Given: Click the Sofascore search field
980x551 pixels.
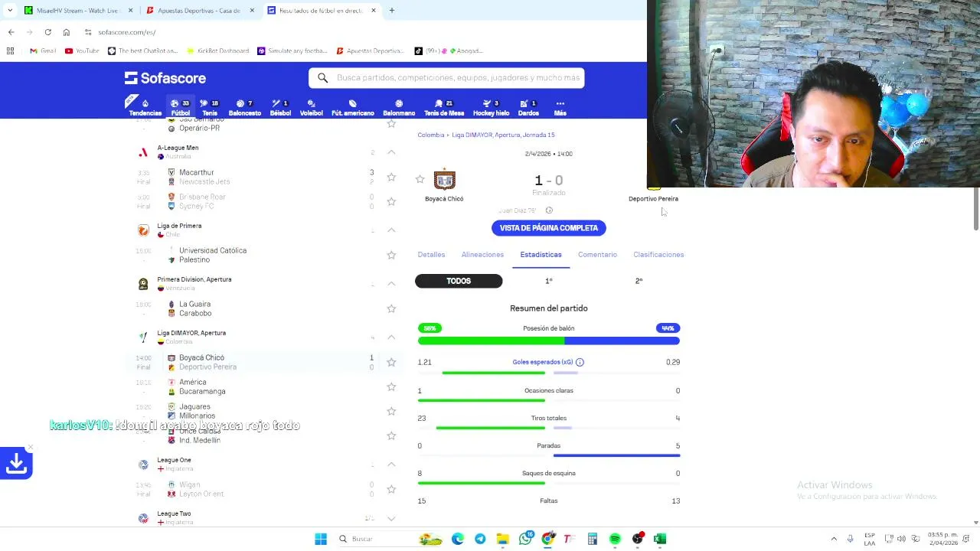Looking at the screenshot, I should point(447,77).
